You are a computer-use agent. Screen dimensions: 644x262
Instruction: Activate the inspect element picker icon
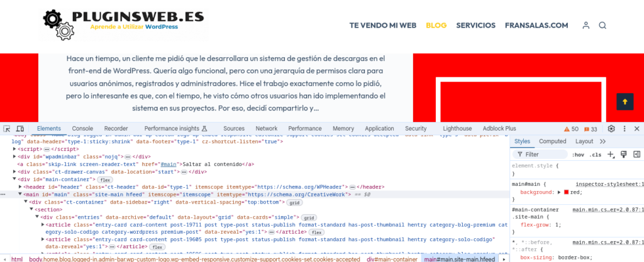click(7, 129)
